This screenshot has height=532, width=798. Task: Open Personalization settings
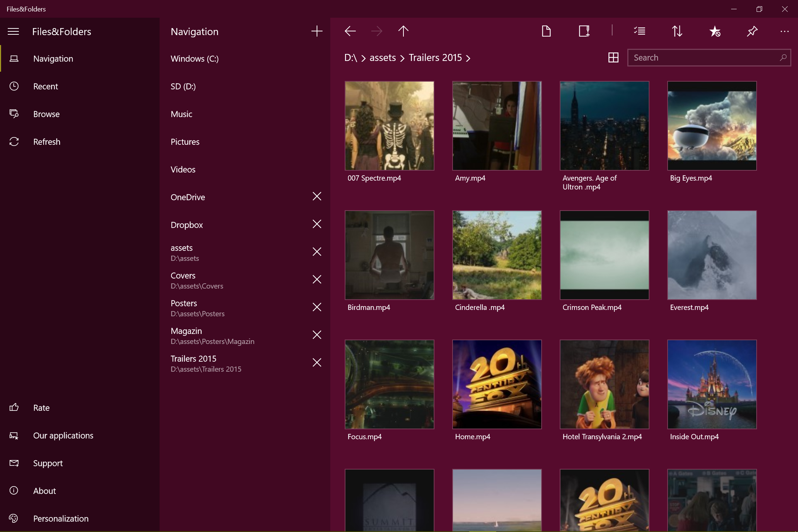click(80, 519)
